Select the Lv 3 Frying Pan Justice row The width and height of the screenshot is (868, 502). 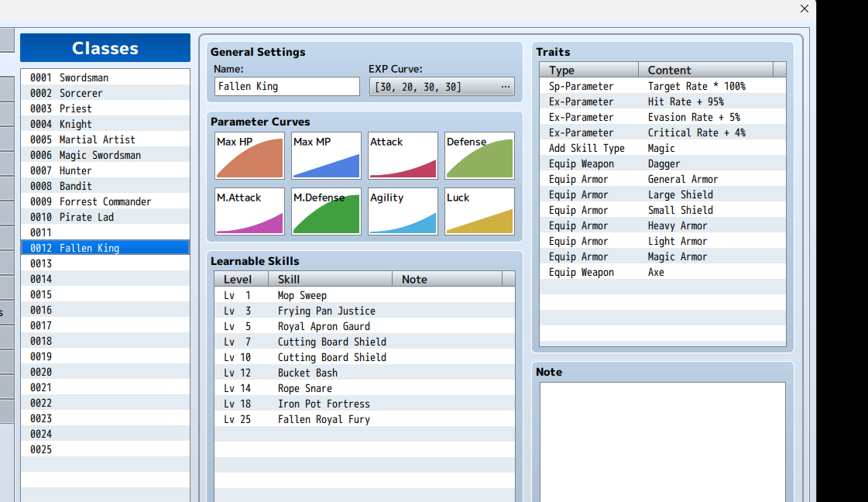tap(365, 311)
